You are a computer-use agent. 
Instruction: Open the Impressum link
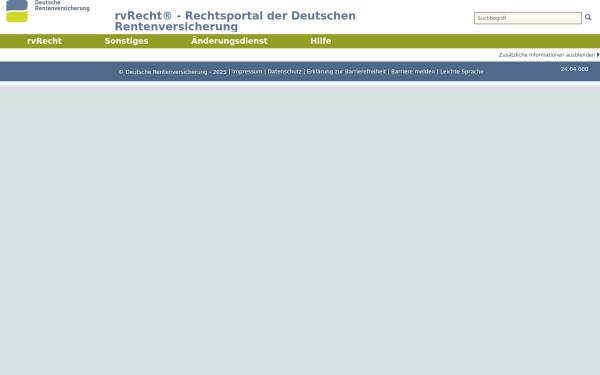(x=247, y=72)
